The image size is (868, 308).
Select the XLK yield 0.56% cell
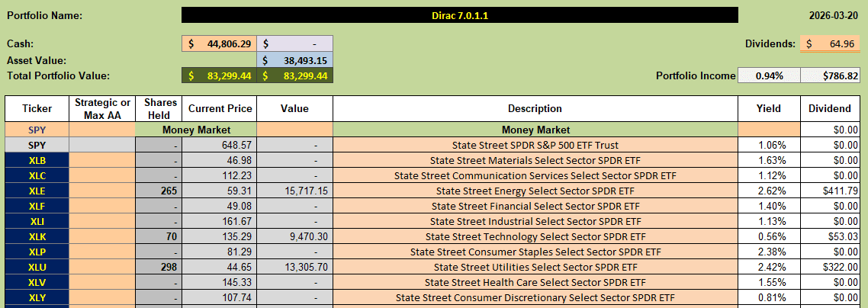pos(769,236)
